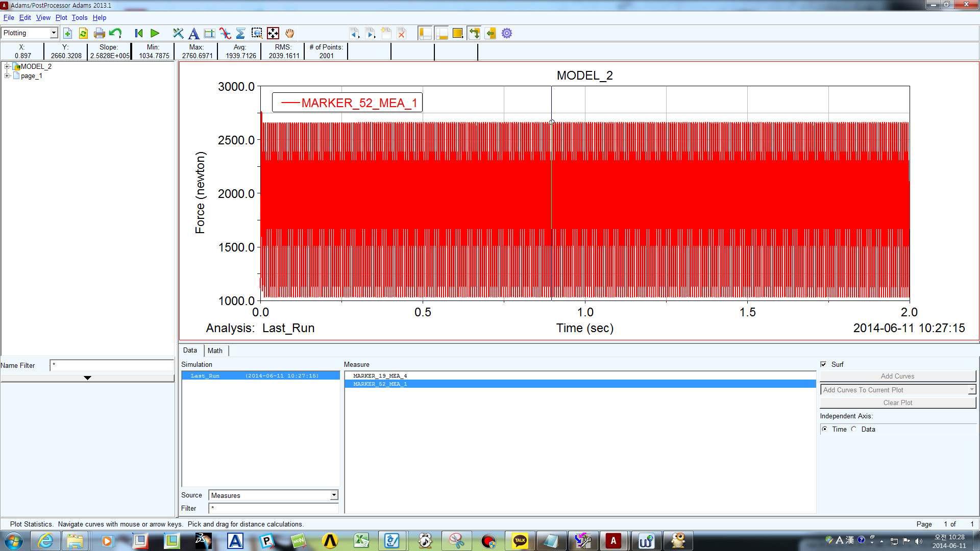Select MARKER_19_MEA_4 measure
The height and width of the screenshot is (551, 980).
pyautogui.click(x=580, y=375)
